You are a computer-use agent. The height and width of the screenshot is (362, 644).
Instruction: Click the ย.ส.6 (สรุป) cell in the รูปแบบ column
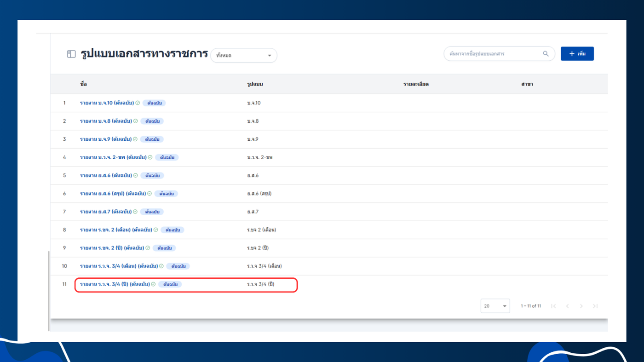tap(259, 194)
